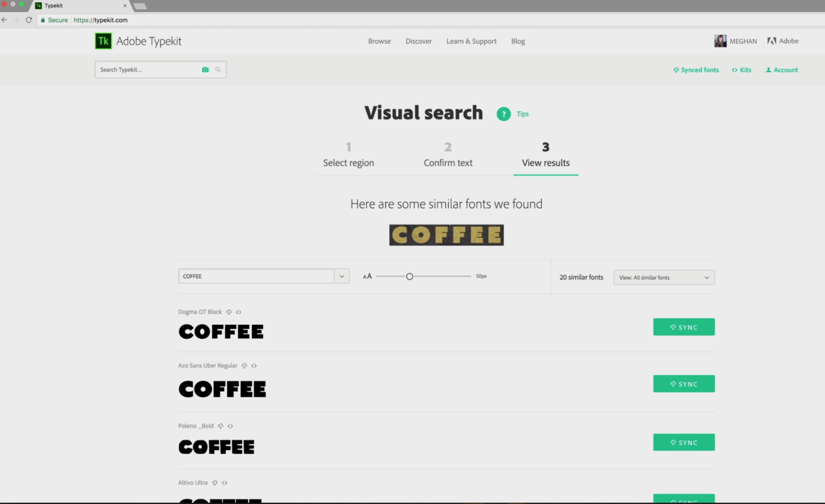Image resolution: width=825 pixels, height=504 pixels.
Task: Open Discover menu item
Action: pos(418,41)
